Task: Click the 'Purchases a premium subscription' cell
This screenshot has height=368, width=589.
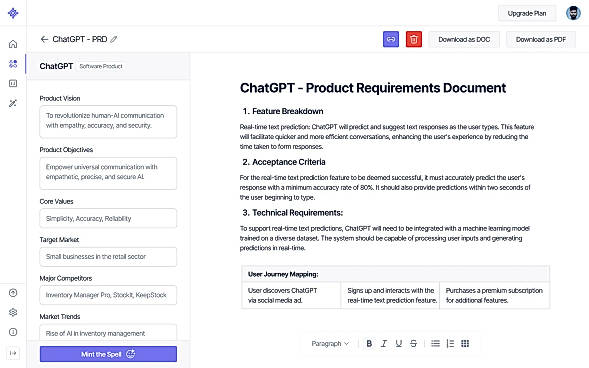Action: [x=494, y=295]
